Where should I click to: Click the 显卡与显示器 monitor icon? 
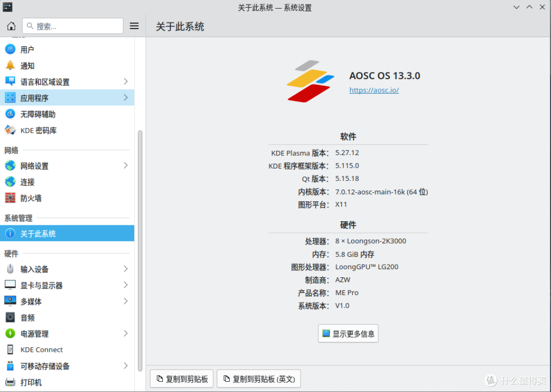(10, 285)
